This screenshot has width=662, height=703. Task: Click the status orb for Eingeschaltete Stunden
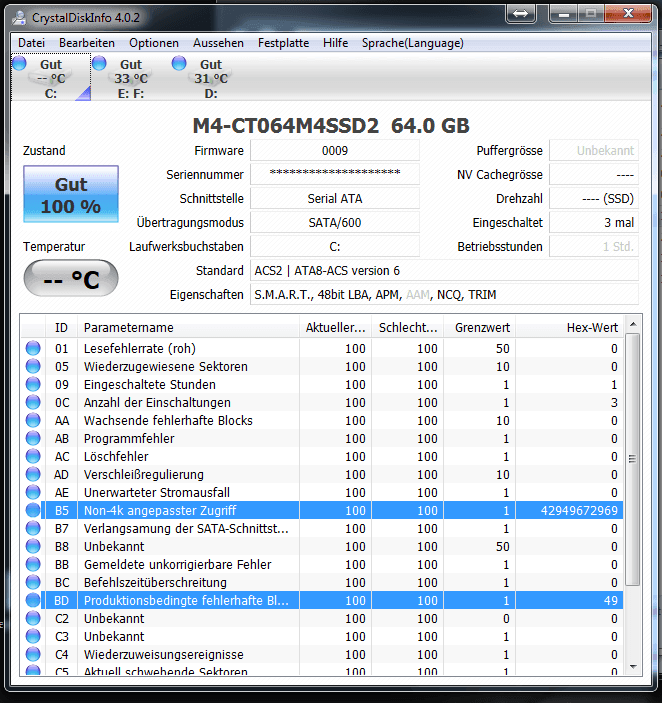(x=33, y=384)
